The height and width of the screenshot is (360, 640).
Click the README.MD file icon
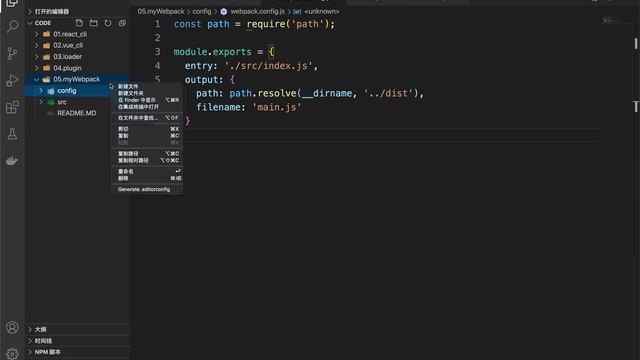50,113
